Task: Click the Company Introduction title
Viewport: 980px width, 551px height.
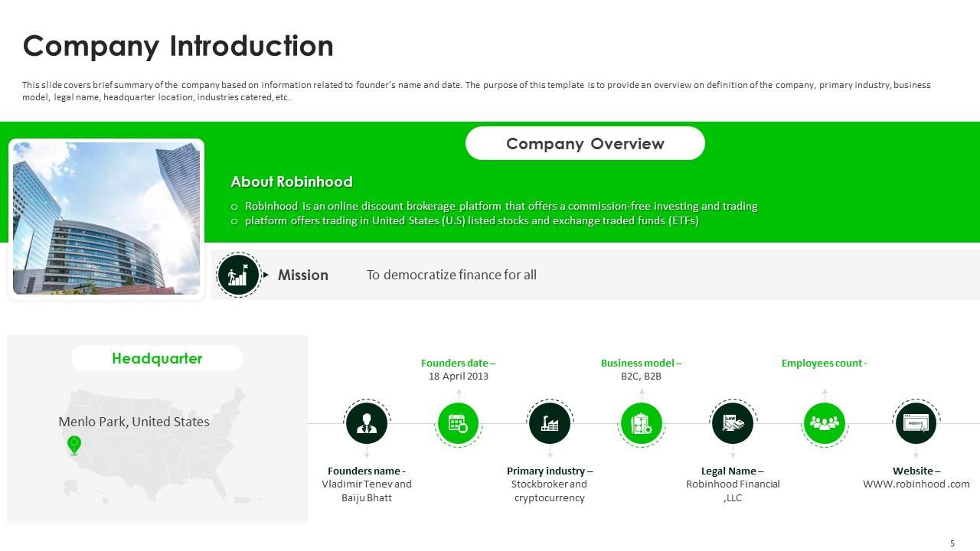Action: pyautogui.click(x=178, y=46)
